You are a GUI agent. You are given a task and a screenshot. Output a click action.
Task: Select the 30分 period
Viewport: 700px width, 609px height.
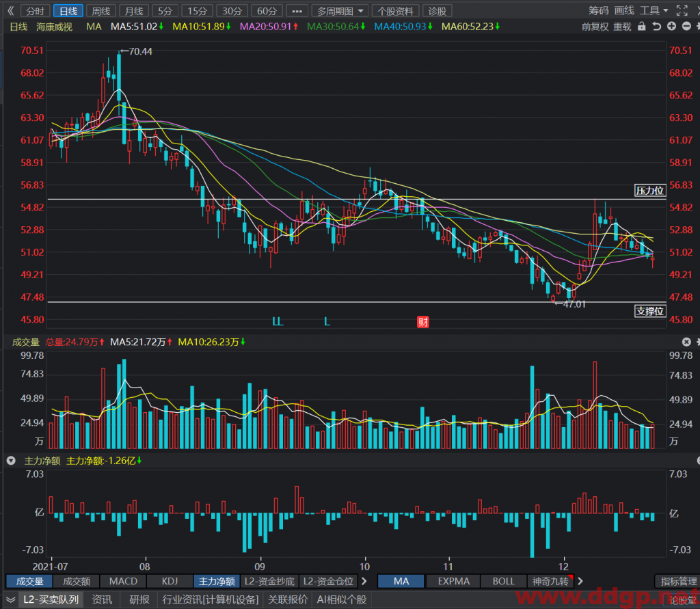point(232,11)
